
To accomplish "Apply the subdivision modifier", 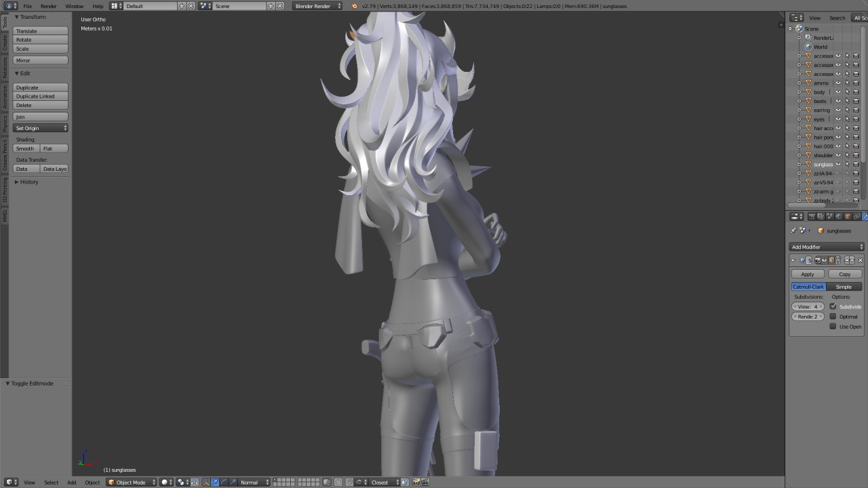I will (808, 274).
